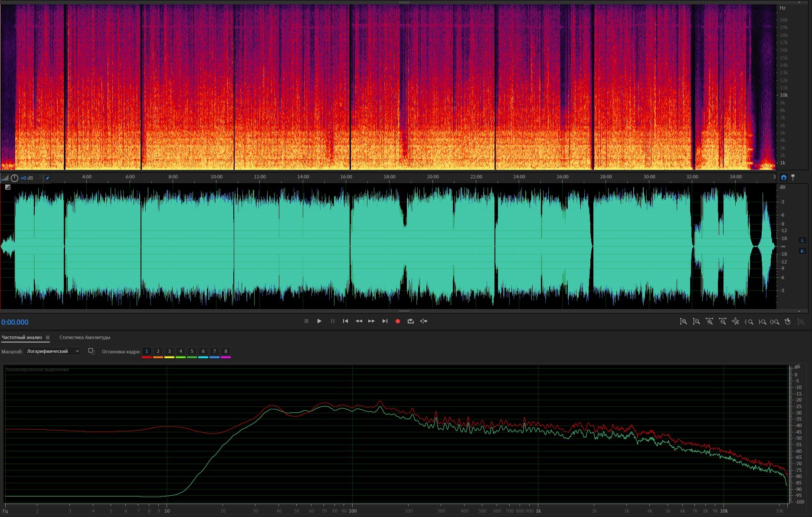Viewport: 812px width, 517px height.
Task: Click timeline ruler at 24:00
Action: [519, 177]
